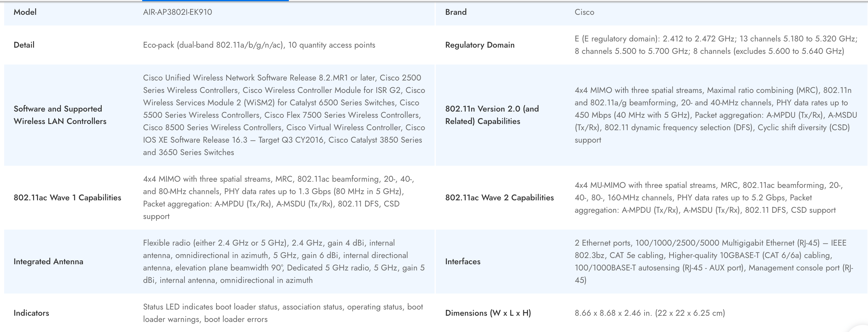Click the E regulatory domain frequency text
The image size is (868, 332).
(716, 45)
